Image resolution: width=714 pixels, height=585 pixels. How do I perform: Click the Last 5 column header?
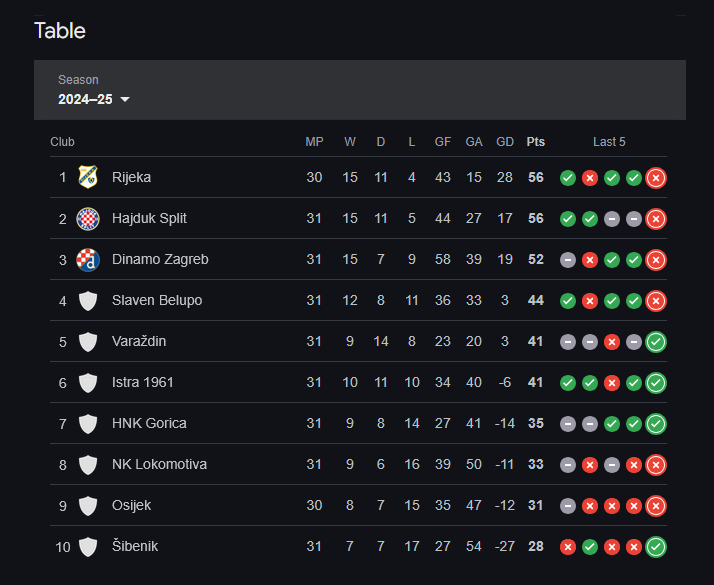pyautogui.click(x=609, y=142)
